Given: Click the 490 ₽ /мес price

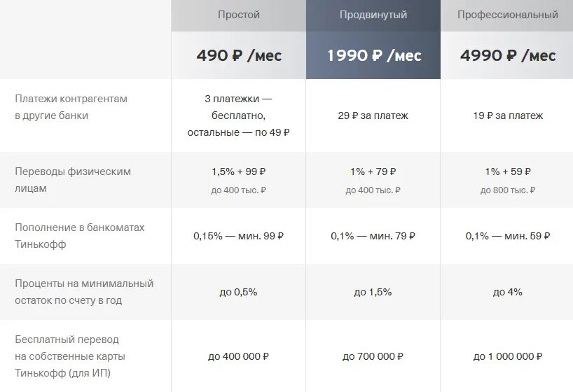Looking at the screenshot, I should coord(239,55).
